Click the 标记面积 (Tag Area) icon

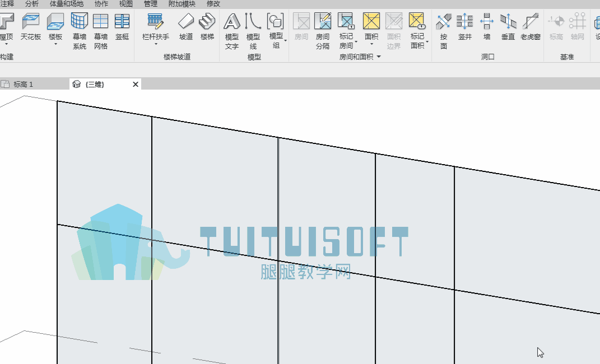point(417,21)
